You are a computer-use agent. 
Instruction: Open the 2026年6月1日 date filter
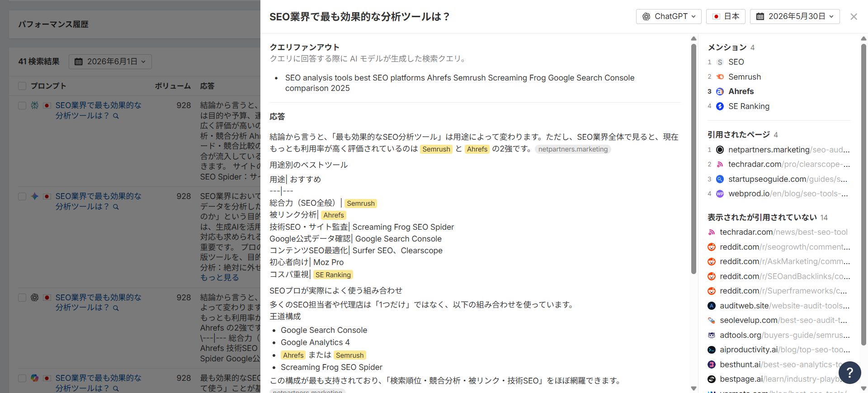click(110, 62)
